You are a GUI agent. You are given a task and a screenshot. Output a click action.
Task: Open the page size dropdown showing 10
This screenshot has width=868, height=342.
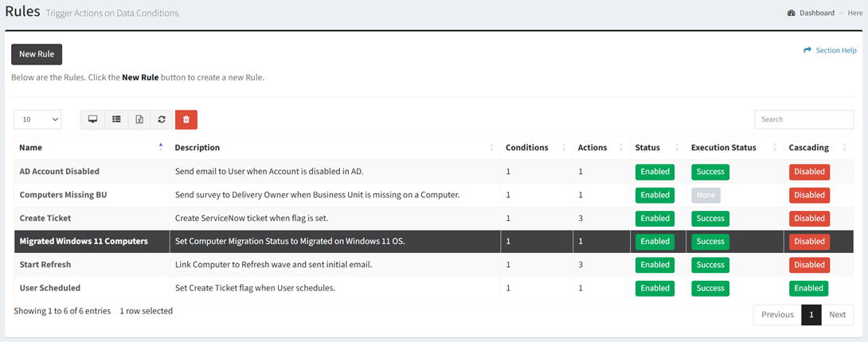pyautogui.click(x=37, y=119)
